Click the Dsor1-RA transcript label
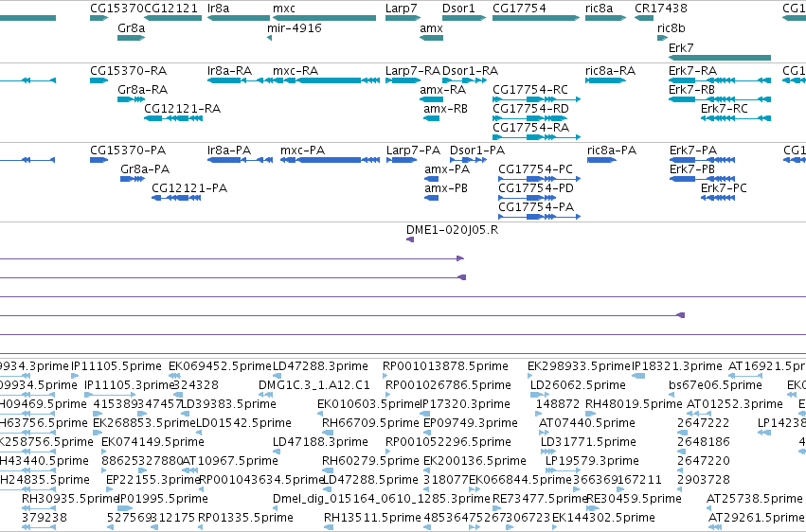This screenshot has width=806, height=532. coord(470,70)
